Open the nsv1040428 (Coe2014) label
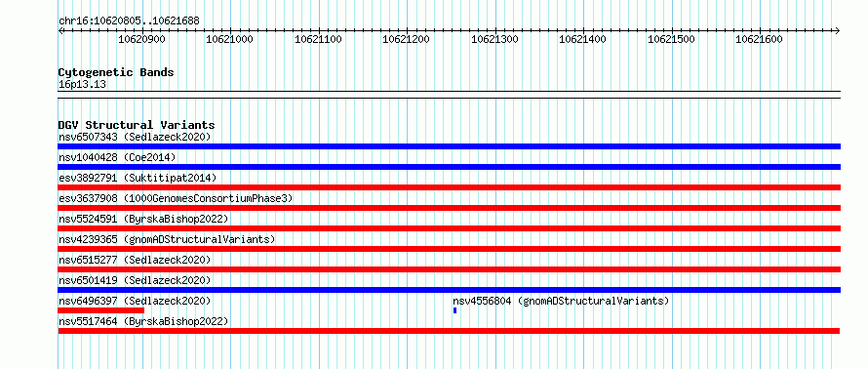Viewport: 868px width, 369px height. coord(117,157)
